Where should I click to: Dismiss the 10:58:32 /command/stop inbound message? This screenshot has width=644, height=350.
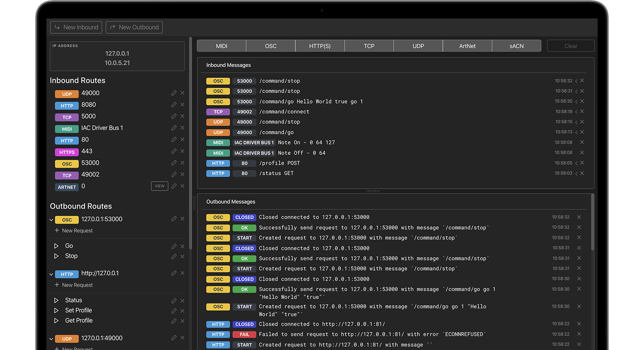[x=582, y=81]
